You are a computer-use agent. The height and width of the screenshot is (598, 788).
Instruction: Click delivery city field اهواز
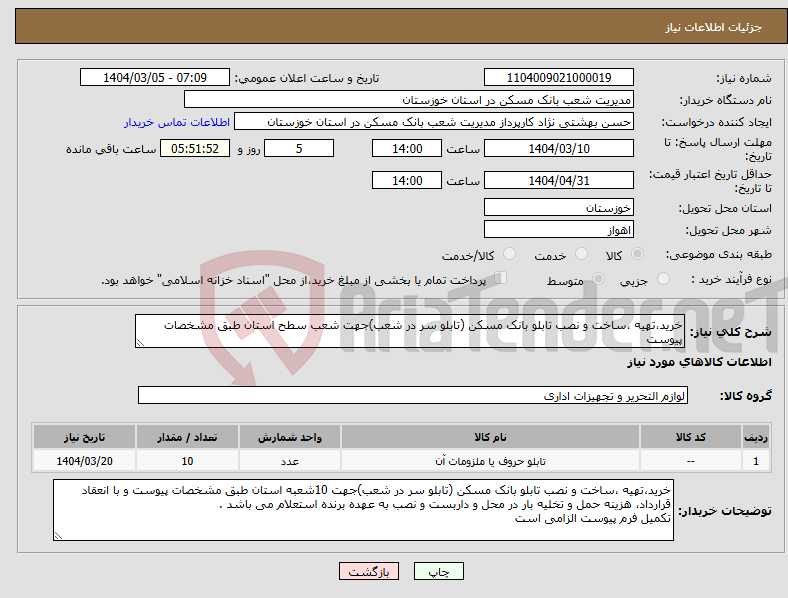pyautogui.click(x=558, y=229)
